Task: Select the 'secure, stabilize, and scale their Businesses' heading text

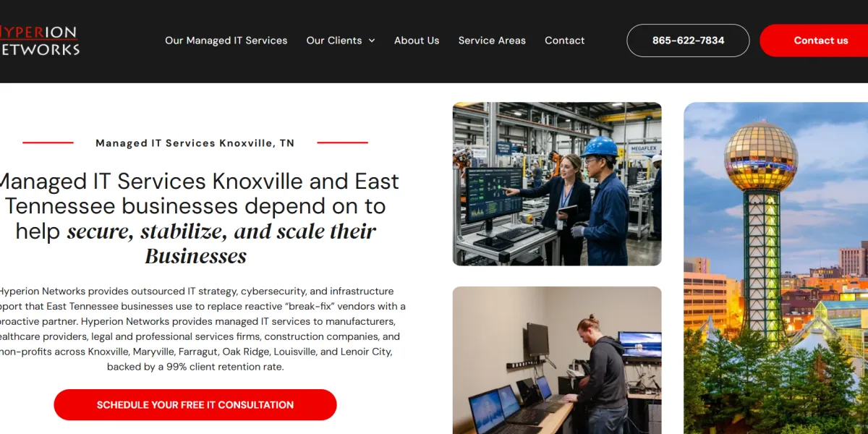Action: point(222,244)
